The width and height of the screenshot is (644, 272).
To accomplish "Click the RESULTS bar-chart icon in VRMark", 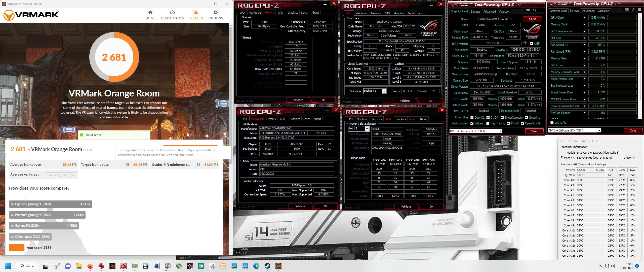I will pyautogui.click(x=196, y=12).
